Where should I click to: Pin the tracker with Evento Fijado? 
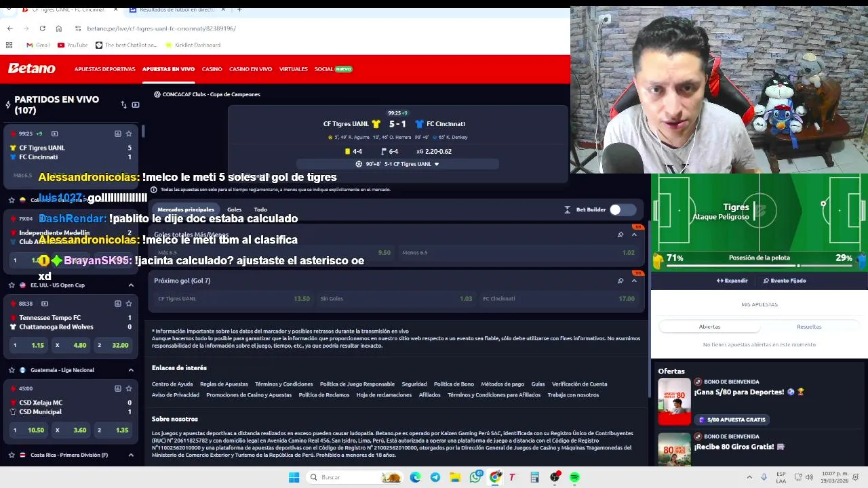tap(785, 281)
